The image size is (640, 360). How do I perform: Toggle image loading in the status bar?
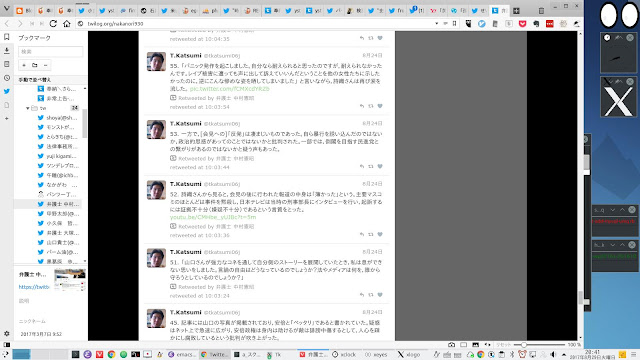tap(476, 345)
